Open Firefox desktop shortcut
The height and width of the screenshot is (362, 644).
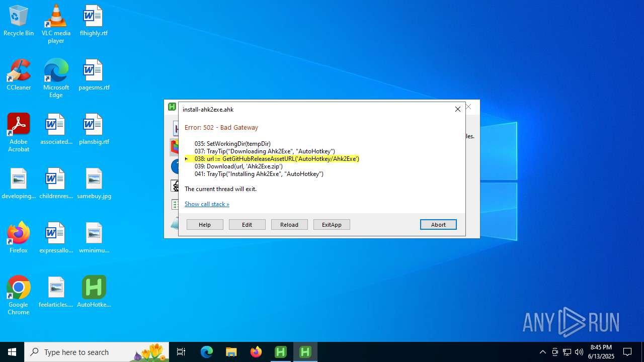coord(19,238)
